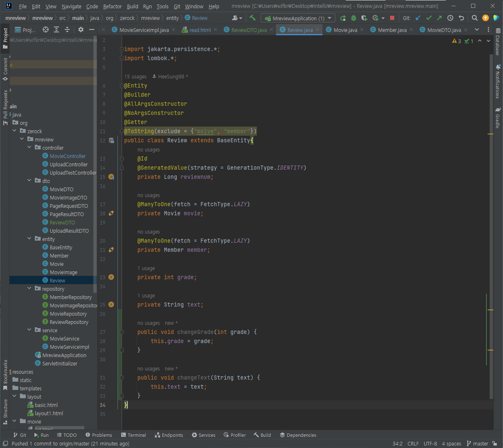This screenshot has height=448, width=503.
Task: Change the CRLF line separator setting
Action: (413, 443)
